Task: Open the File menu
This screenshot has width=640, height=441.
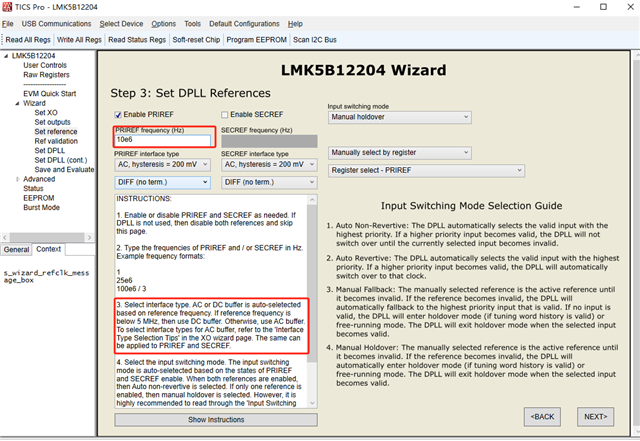Action: tap(8, 24)
